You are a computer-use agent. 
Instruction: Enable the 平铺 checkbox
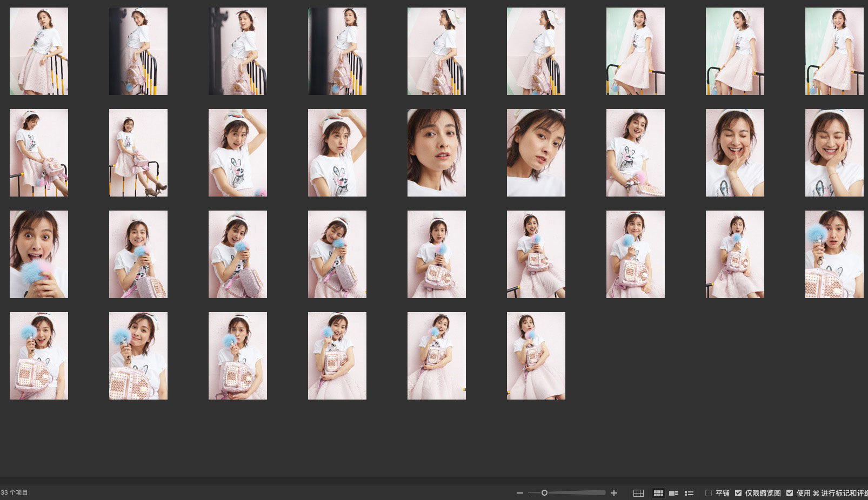click(709, 493)
